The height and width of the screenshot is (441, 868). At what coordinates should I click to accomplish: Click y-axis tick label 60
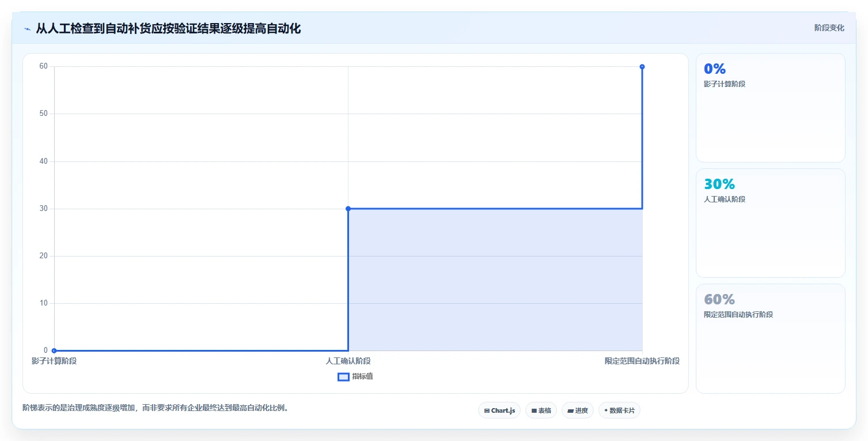[x=43, y=66]
